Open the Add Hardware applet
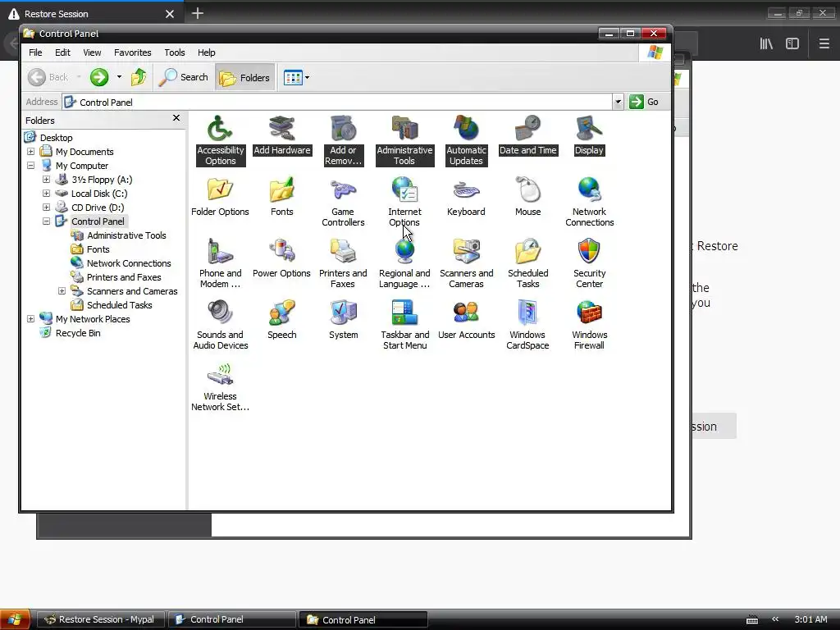Screen dimensions: 840x630 pyautogui.click(x=282, y=135)
